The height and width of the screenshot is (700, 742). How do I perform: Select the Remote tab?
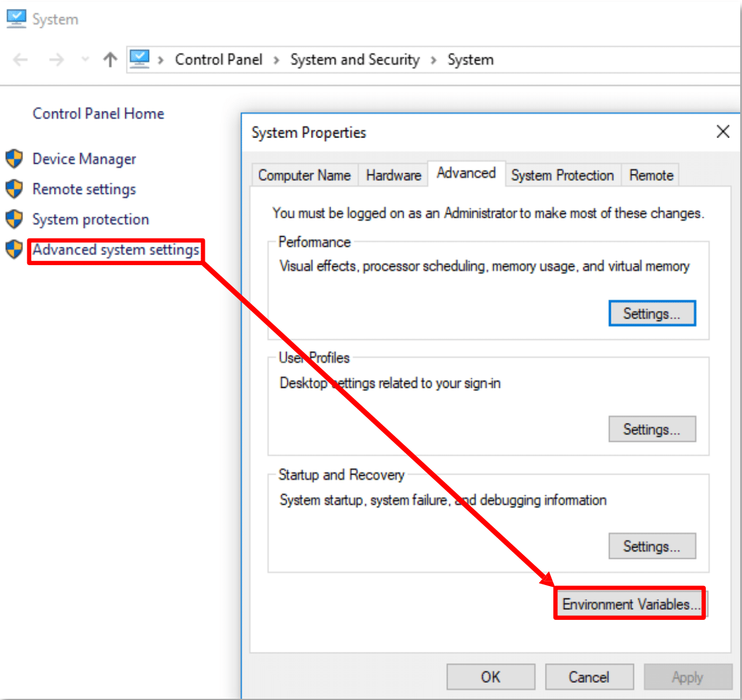coord(651,176)
